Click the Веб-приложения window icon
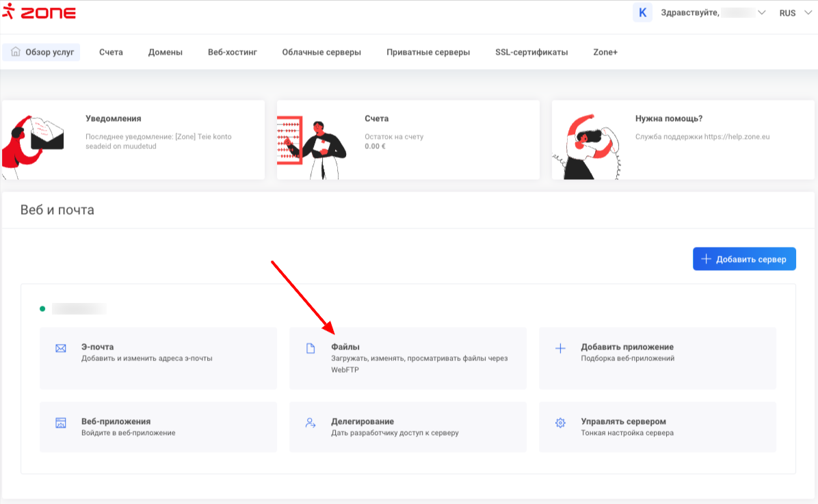Image resolution: width=818 pixels, height=504 pixels. (61, 423)
